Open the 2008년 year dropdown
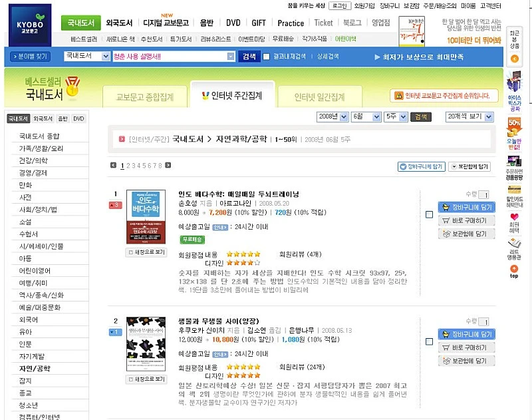532x420 pixels. 332,116
